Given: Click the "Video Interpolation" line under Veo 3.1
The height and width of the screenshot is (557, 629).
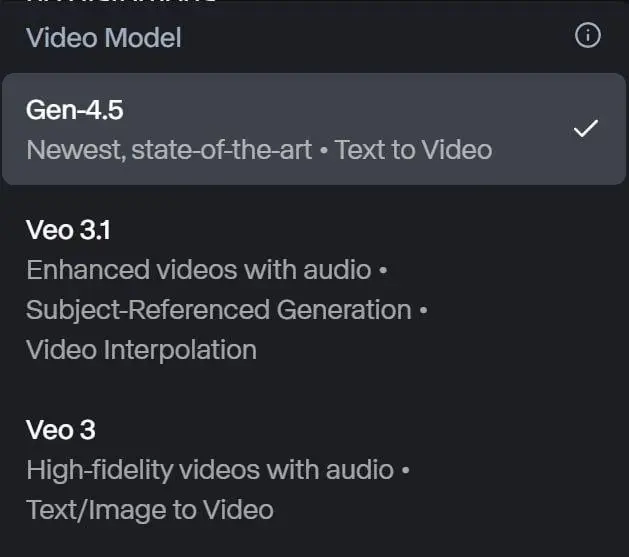Looking at the screenshot, I should click(141, 350).
